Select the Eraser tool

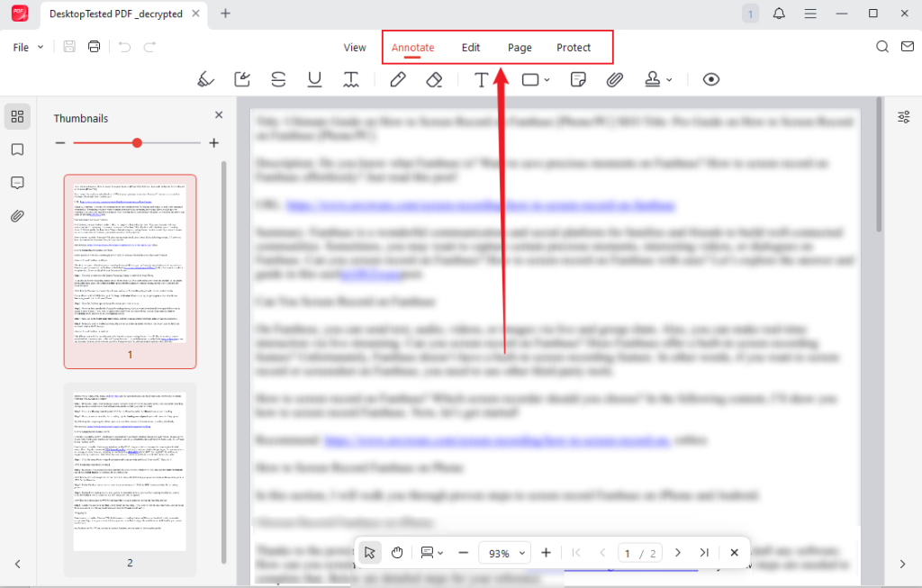[434, 79]
